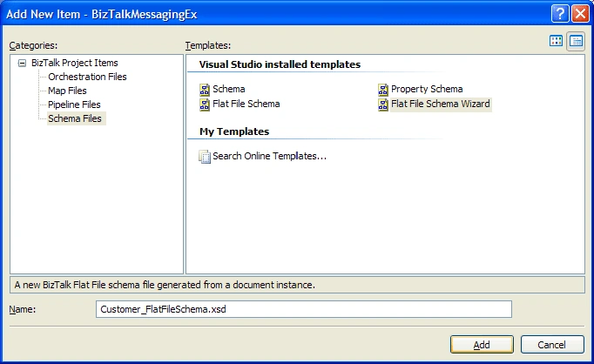The height and width of the screenshot is (364, 594).
Task: Click the template description status text
Action: point(165,285)
